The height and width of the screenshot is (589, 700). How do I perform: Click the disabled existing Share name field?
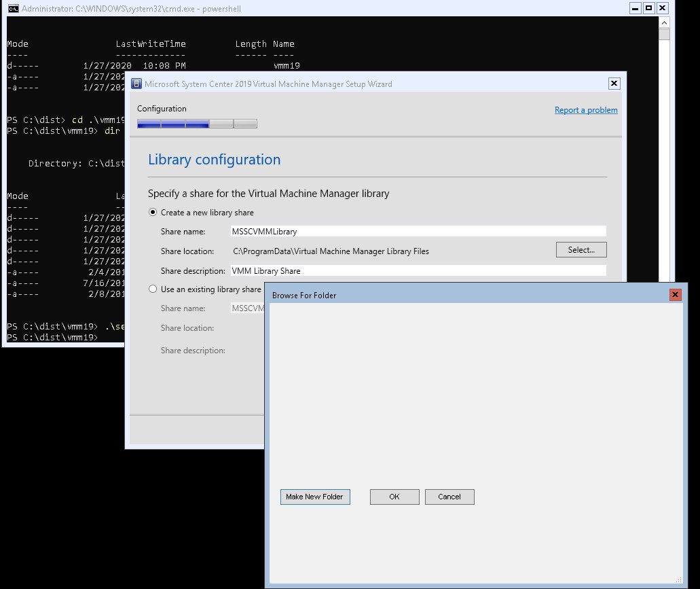(x=248, y=308)
